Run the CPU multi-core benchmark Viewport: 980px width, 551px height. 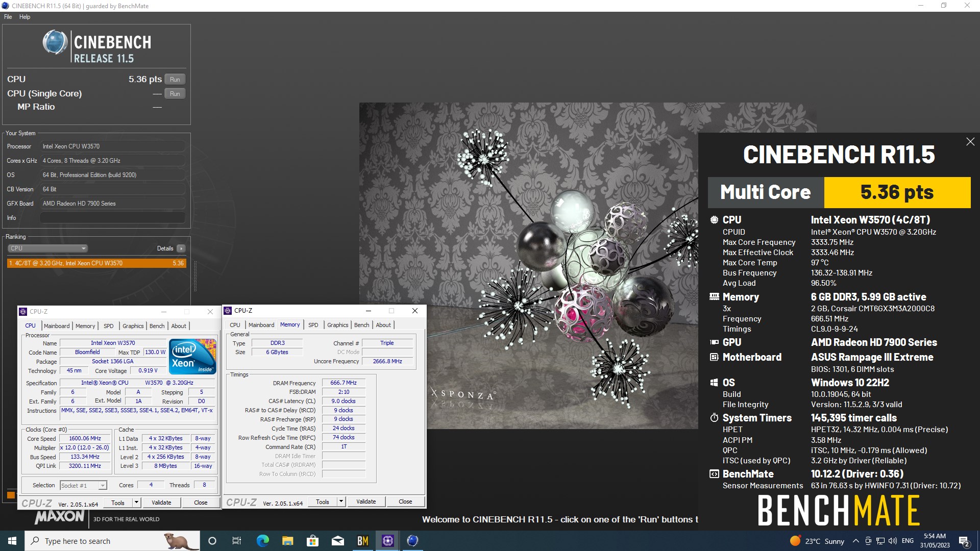click(x=175, y=80)
